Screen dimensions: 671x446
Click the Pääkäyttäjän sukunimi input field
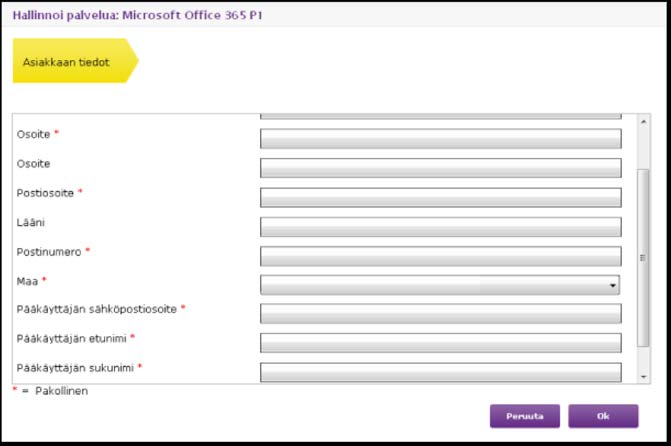coord(441,372)
